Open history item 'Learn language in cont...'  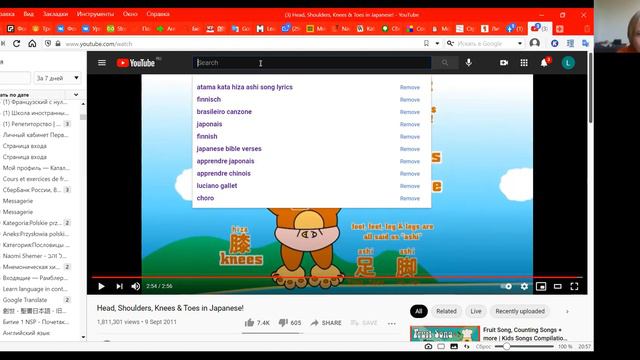[36, 289]
